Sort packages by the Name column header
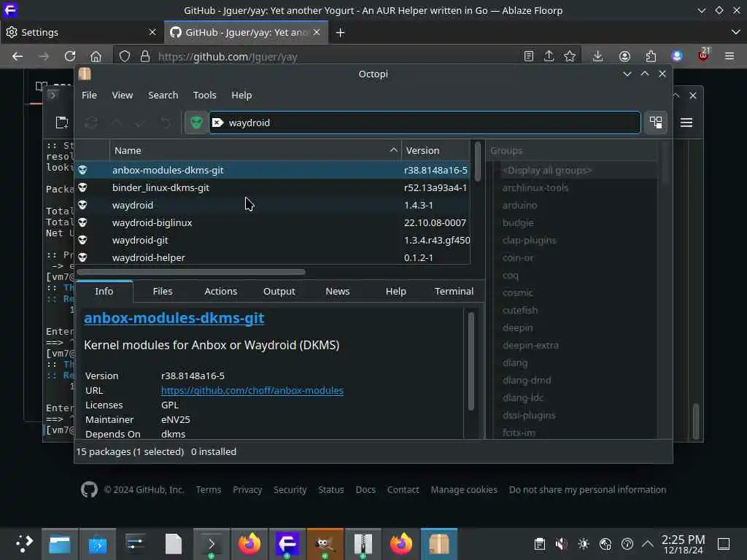The width and height of the screenshot is (747, 560). point(255,150)
